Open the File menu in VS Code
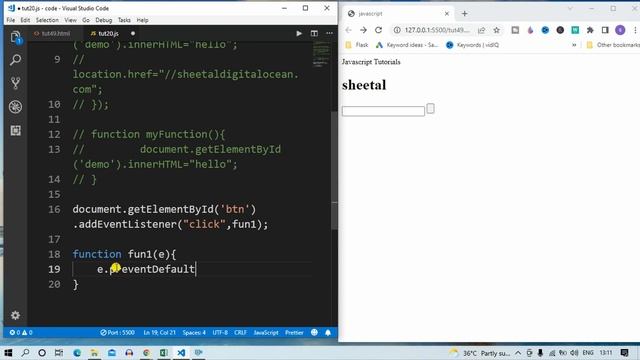 pyautogui.click(x=11, y=20)
